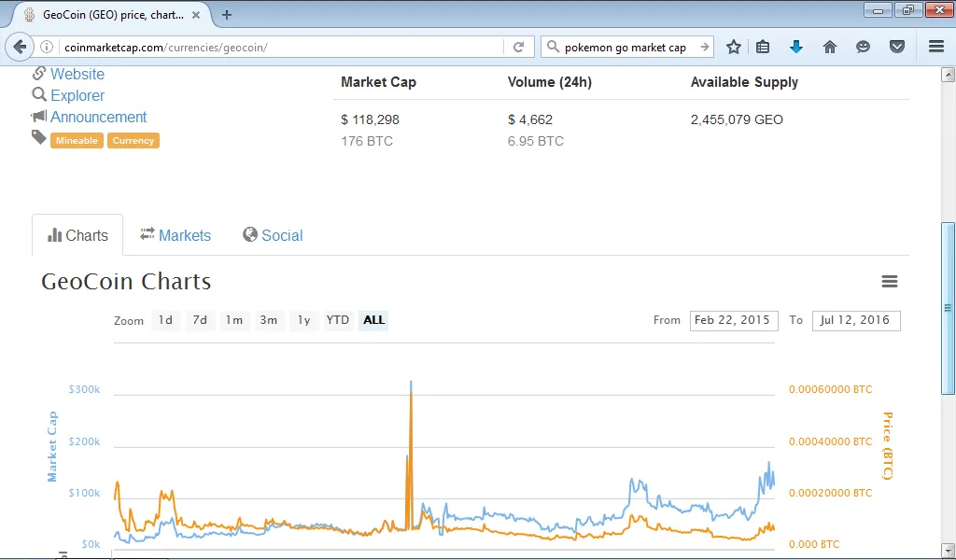Click the tag icon beside Mineable
This screenshot has width=956, height=560.
[x=39, y=138]
